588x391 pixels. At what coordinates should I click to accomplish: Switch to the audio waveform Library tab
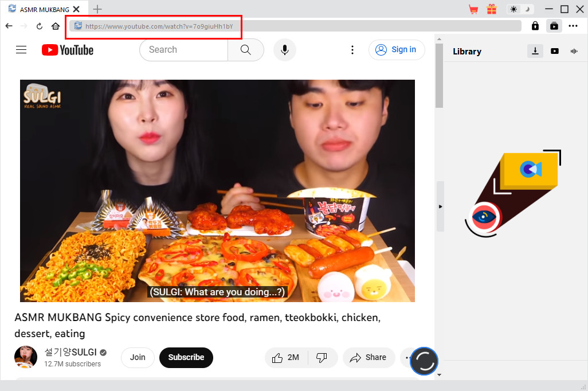(x=574, y=51)
